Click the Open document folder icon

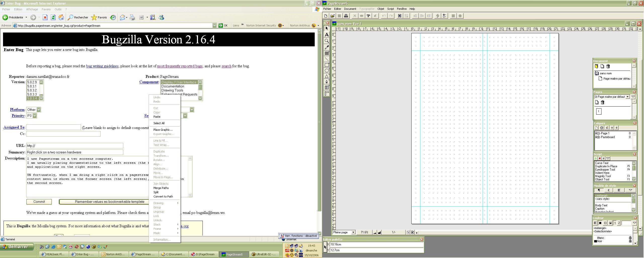332,16
